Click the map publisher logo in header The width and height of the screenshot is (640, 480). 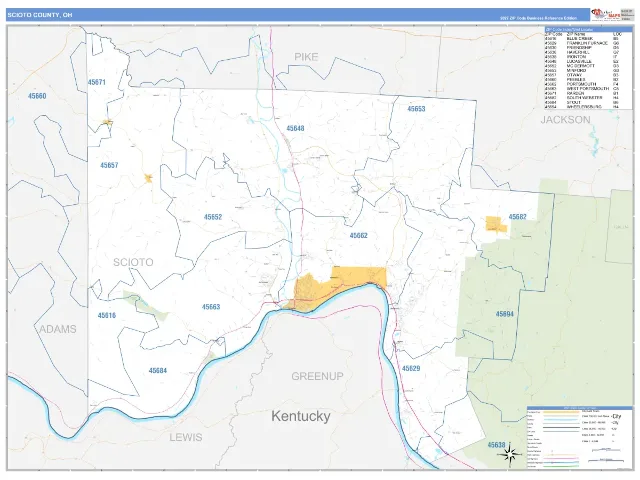(606, 14)
